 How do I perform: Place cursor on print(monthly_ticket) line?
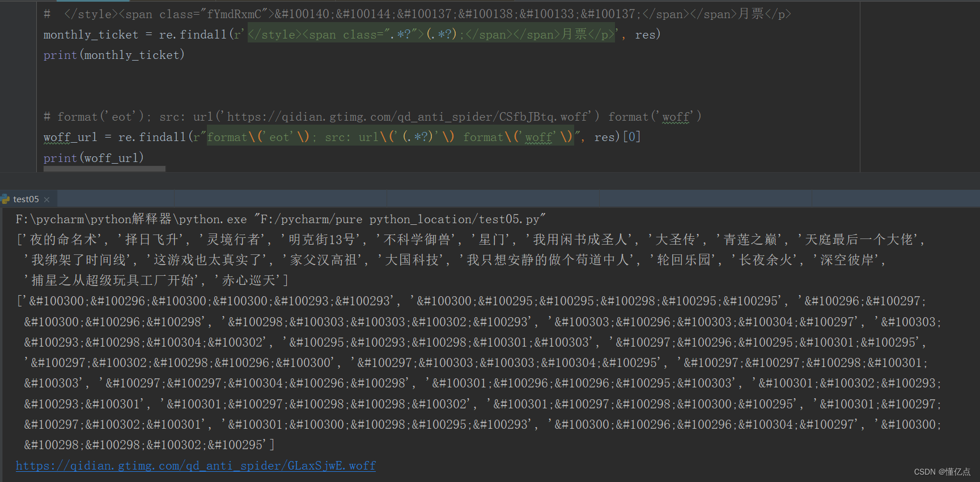(114, 55)
